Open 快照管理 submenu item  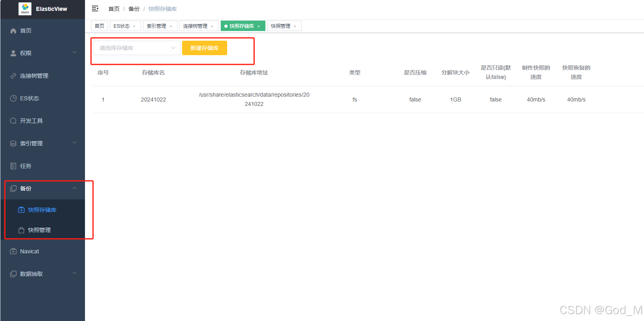pos(43,230)
